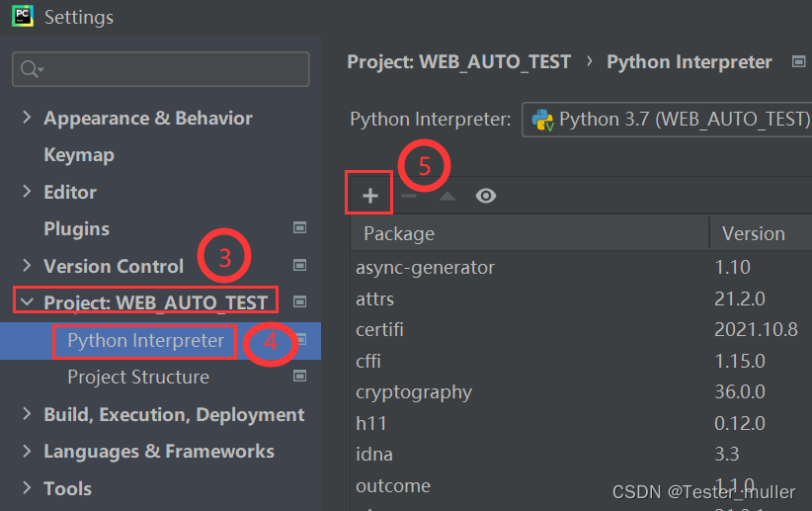Click the PyCharm logo icon in title bar
This screenshot has width=812, height=511.
point(22,17)
